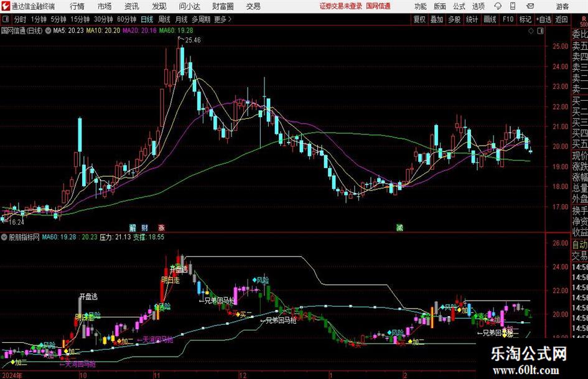
Task: Open the customer service headset icon
Action: (x=498, y=6)
